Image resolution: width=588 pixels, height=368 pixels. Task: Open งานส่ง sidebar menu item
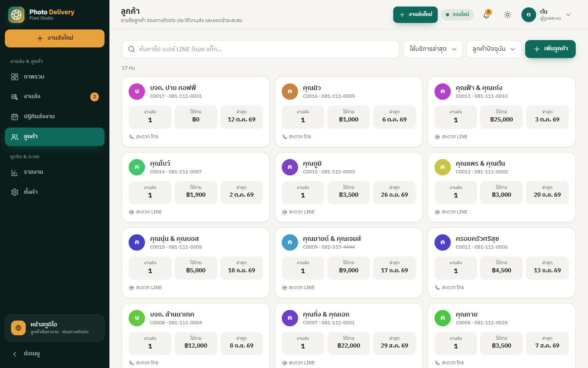coord(55,96)
